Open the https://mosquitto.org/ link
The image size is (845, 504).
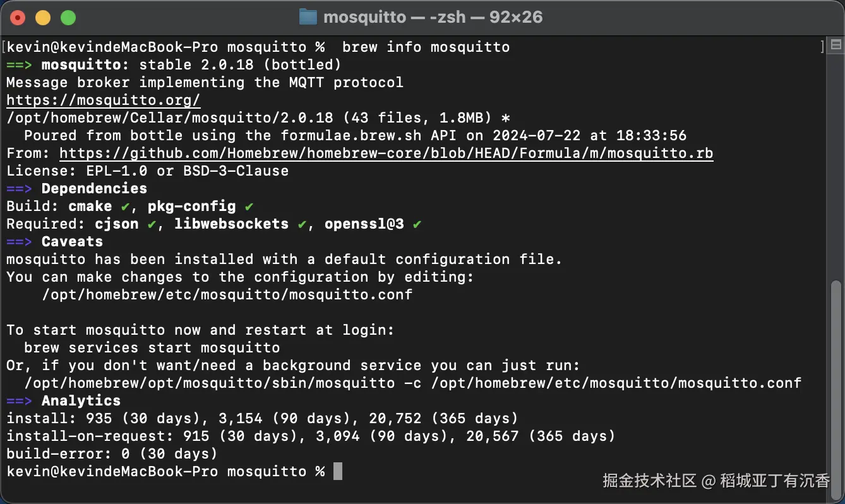point(104,100)
